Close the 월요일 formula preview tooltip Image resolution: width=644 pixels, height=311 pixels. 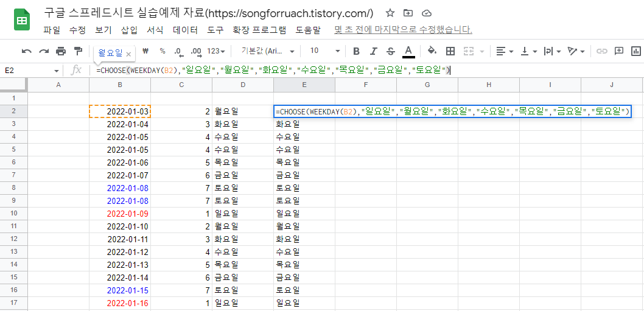click(128, 54)
